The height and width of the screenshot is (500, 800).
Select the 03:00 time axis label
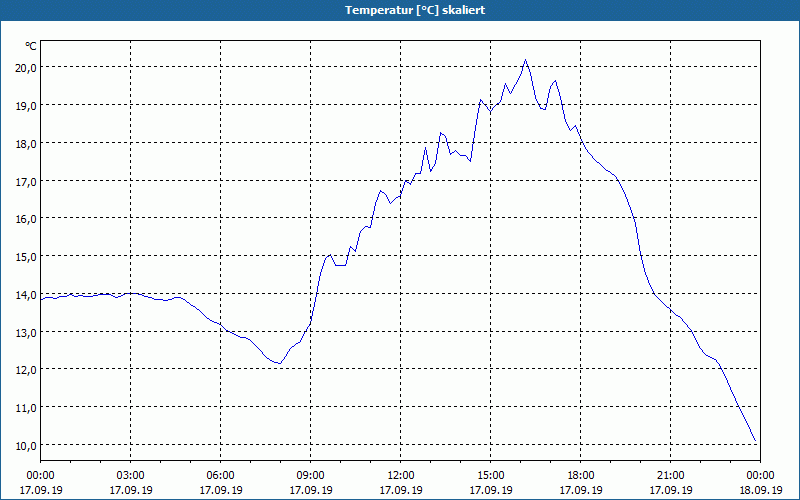tap(131, 476)
